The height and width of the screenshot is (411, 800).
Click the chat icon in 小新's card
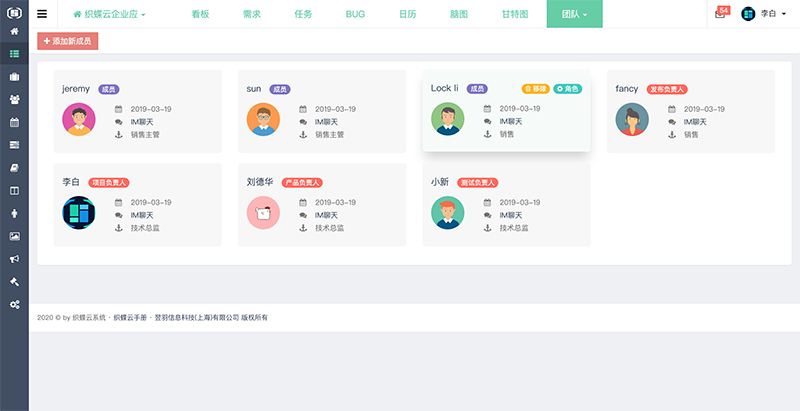pyautogui.click(x=487, y=216)
